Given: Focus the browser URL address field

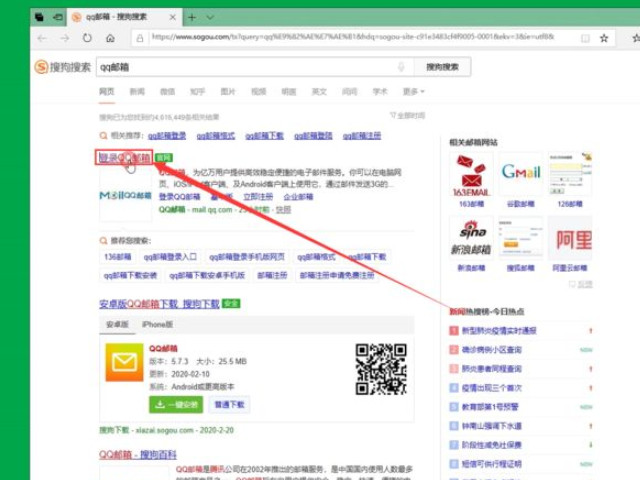Looking at the screenshot, I should coord(353,37).
